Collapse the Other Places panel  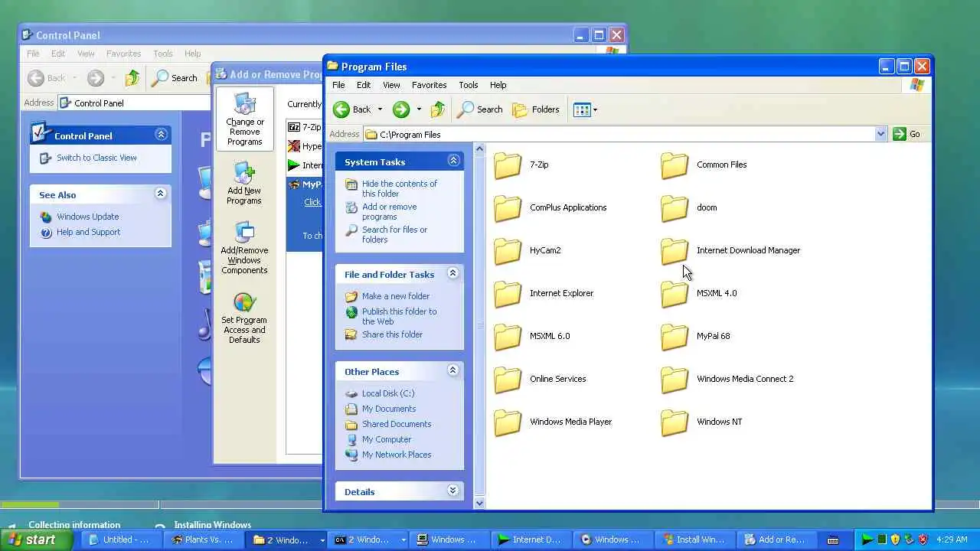(452, 370)
